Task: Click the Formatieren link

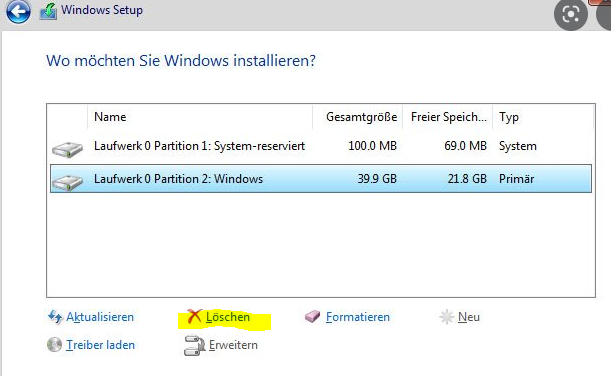Action: coord(358,317)
